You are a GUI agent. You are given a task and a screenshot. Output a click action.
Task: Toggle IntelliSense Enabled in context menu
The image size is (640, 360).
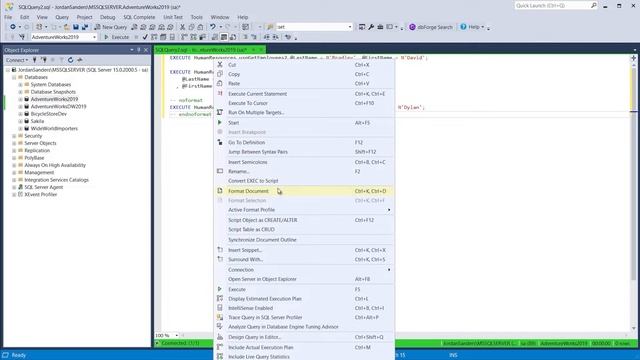pos(304,308)
